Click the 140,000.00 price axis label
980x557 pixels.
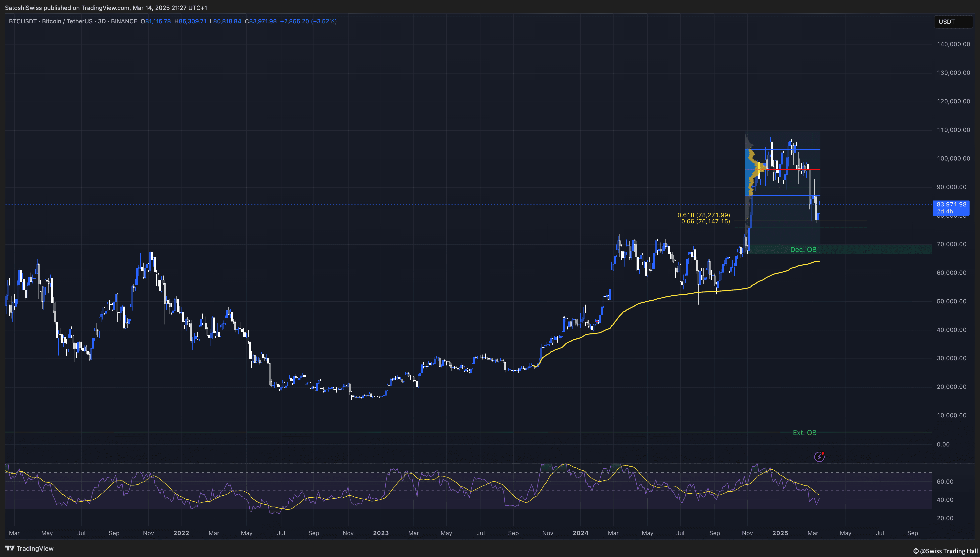953,44
